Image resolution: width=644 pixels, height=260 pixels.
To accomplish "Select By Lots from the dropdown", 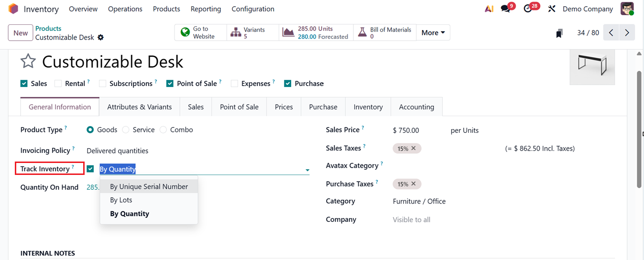I will 121,200.
